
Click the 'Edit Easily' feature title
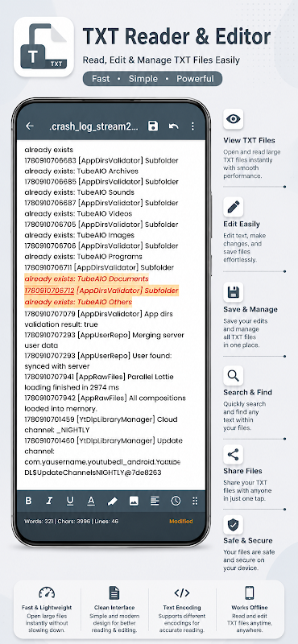[x=242, y=225]
